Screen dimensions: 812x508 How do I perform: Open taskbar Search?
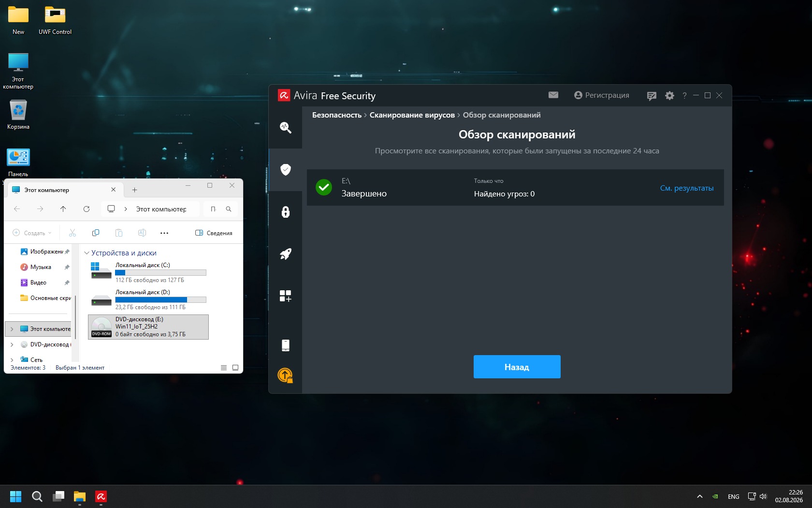click(37, 496)
